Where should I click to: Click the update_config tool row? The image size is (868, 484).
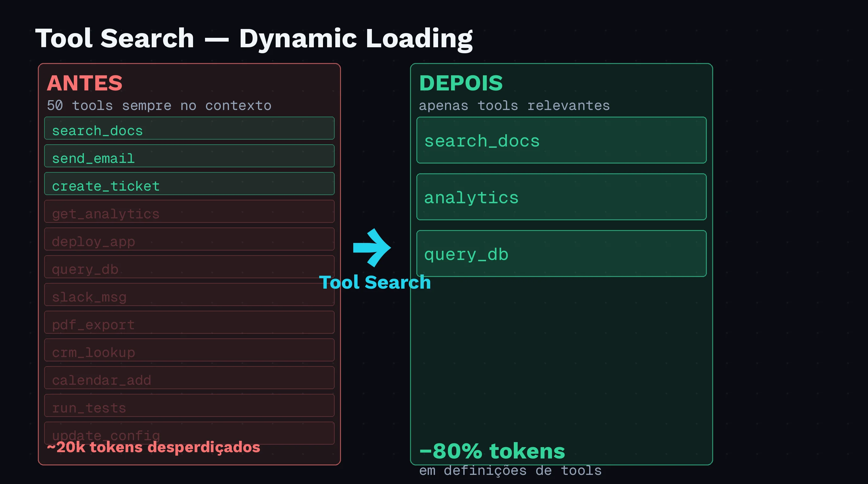(x=189, y=433)
